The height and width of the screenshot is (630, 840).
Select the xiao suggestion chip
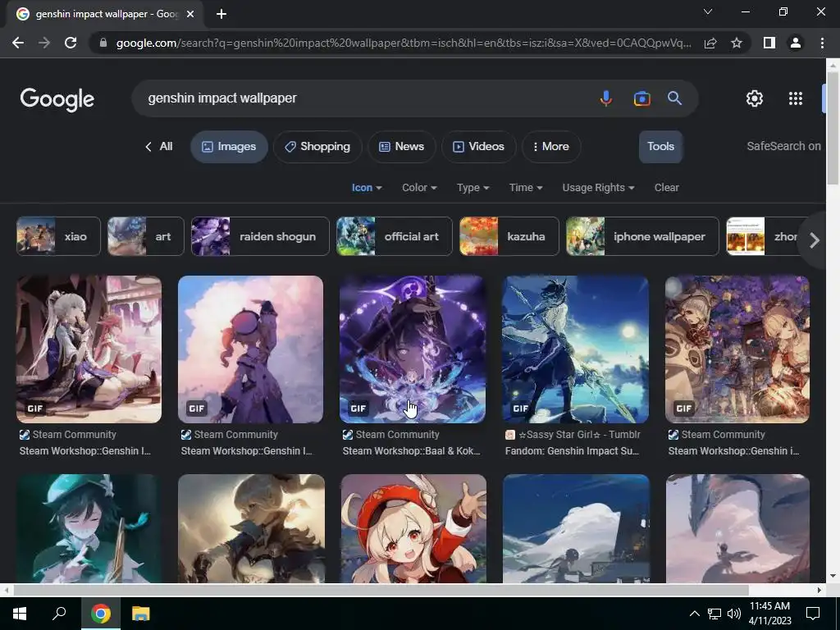tap(58, 236)
